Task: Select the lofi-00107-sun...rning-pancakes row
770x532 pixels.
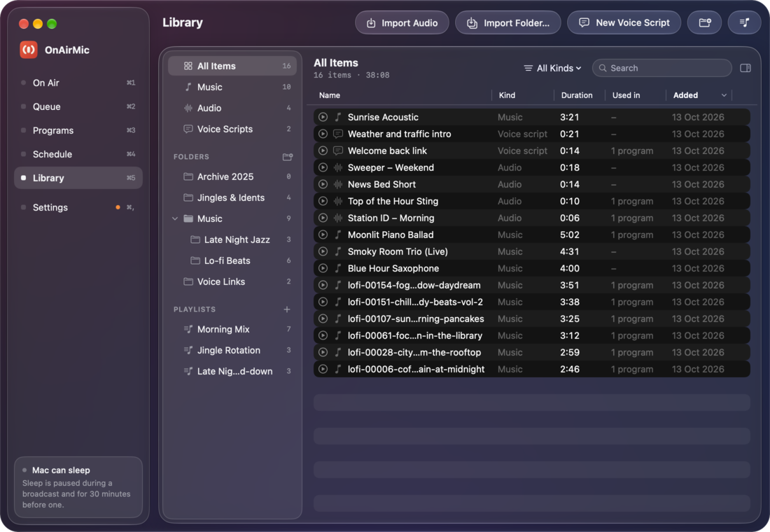Action: [532, 318]
